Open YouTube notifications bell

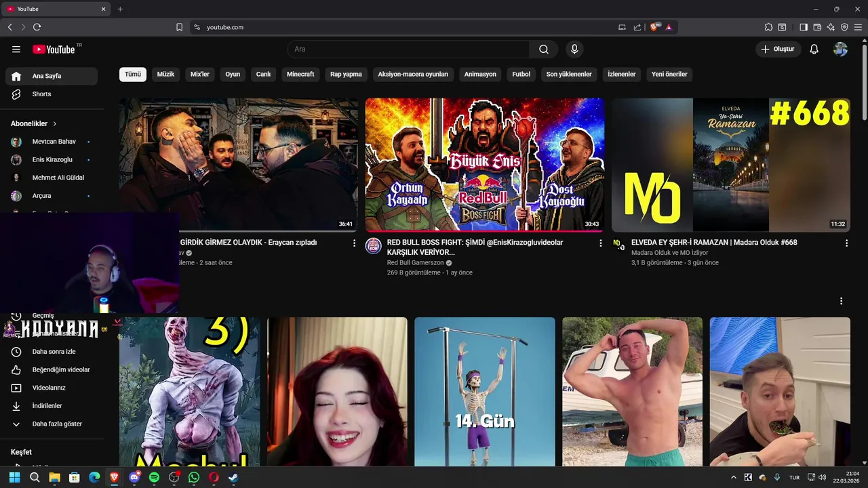click(814, 49)
